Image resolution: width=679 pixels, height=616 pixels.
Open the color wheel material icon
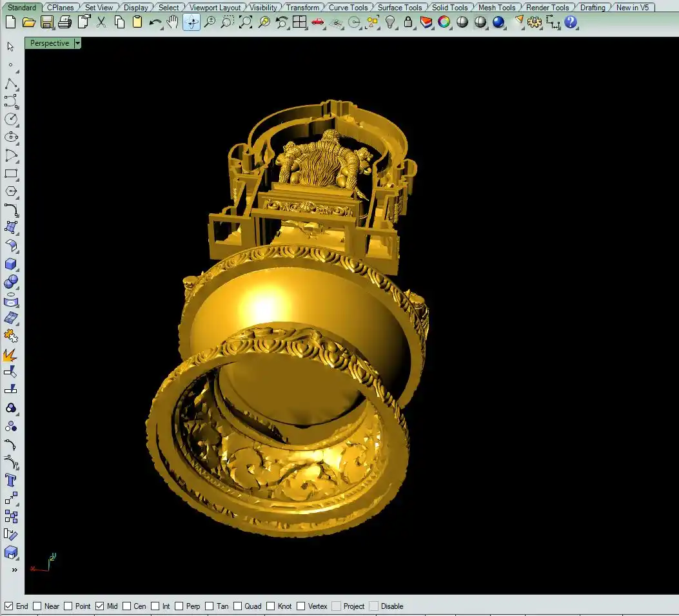pyautogui.click(x=444, y=22)
